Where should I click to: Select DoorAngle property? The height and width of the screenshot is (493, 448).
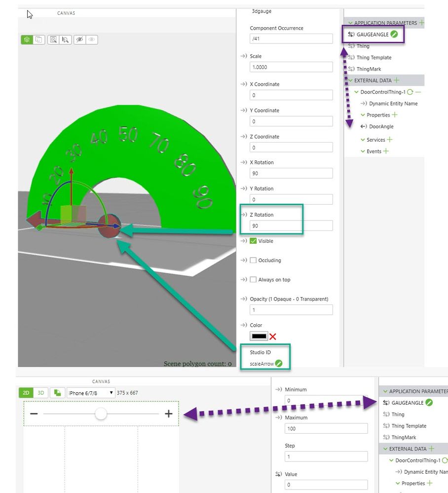[381, 126]
